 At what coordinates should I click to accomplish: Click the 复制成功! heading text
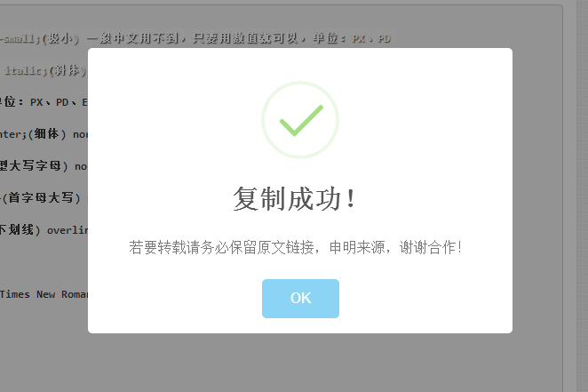click(x=294, y=199)
